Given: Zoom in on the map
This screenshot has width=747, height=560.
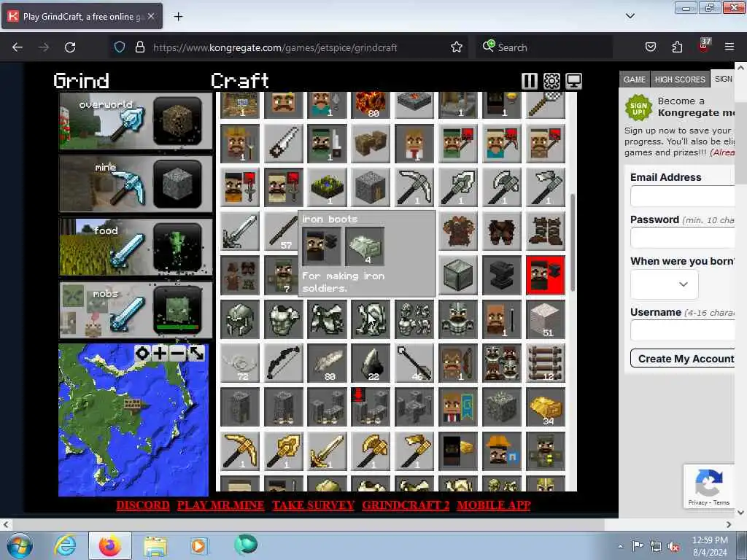Looking at the screenshot, I should tap(160, 354).
